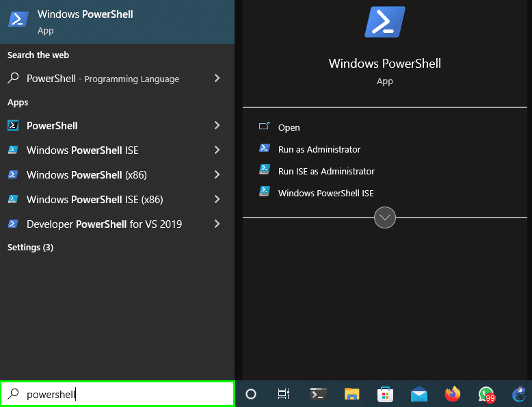Click the Developer PowerShell for VS 2019 icon
Viewport: 532px width, 407px height.
tap(13, 224)
